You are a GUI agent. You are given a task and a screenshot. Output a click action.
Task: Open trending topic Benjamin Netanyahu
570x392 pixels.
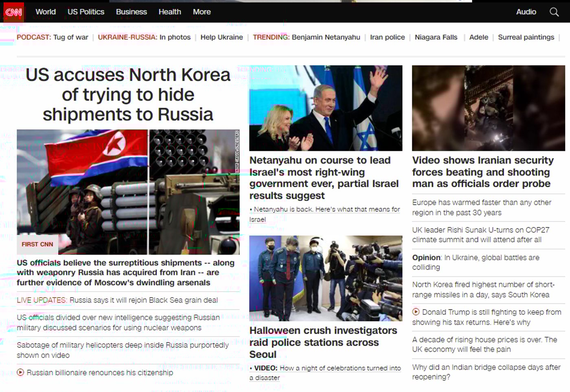pos(326,37)
